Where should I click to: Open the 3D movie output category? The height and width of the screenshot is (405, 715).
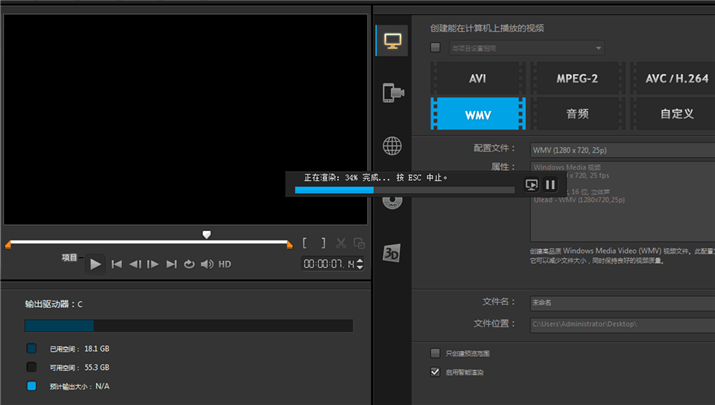(392, 253)
